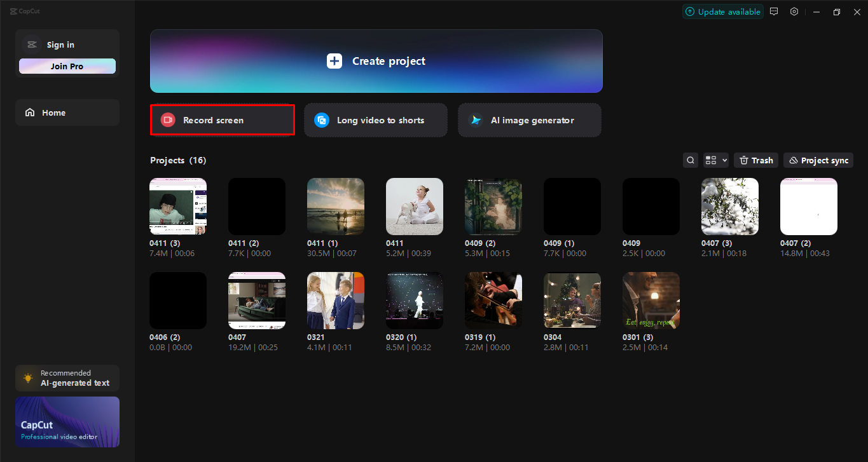
Task: Restore down the CapCut window
Action: [837, 12]
